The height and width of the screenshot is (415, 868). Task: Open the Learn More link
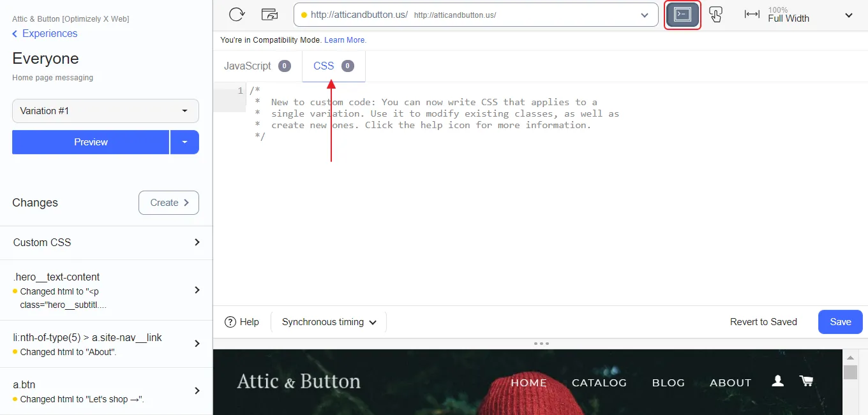[x=345, y=40]
